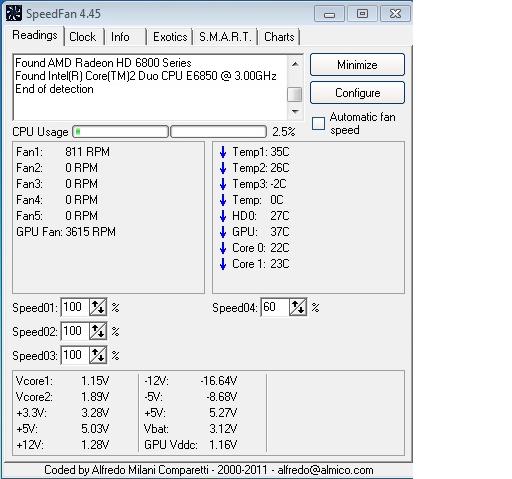The height and width of the screenshot is (479, 512).
Task: Click the Vcore1 1.15V reading
Action: [62, 381]
